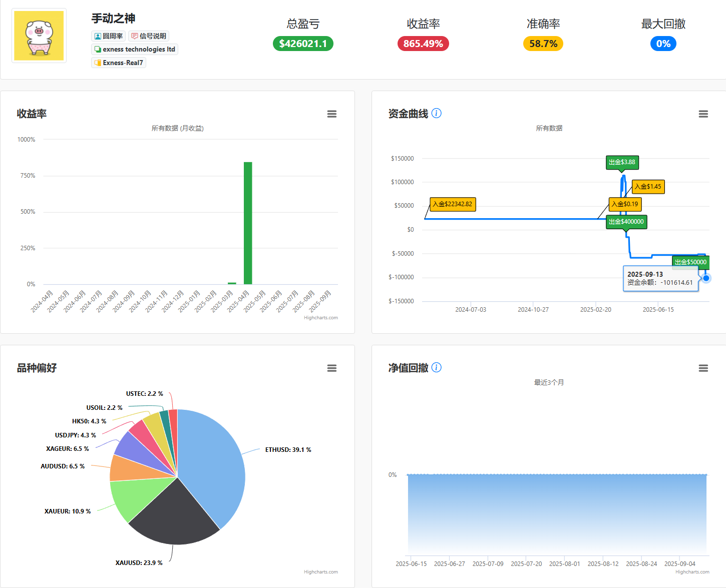Click the 入金$22342.82 deposit flag
This screenshot has height=588, width=726.
tap(453, 204)
